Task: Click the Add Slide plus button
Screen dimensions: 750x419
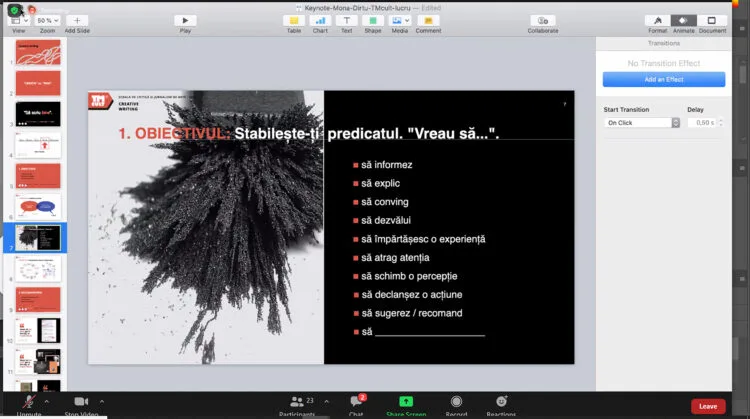Action: click(77, 20)
